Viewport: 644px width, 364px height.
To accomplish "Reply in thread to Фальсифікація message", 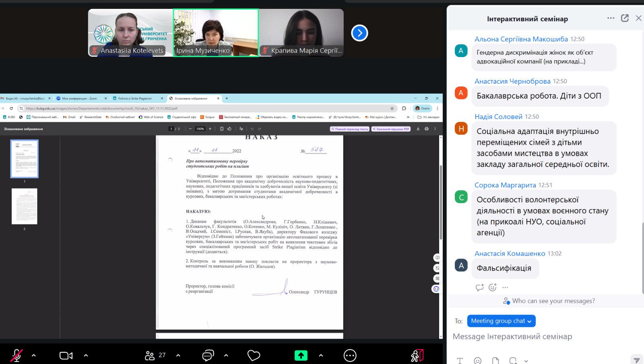I will [x=479, y=287].
